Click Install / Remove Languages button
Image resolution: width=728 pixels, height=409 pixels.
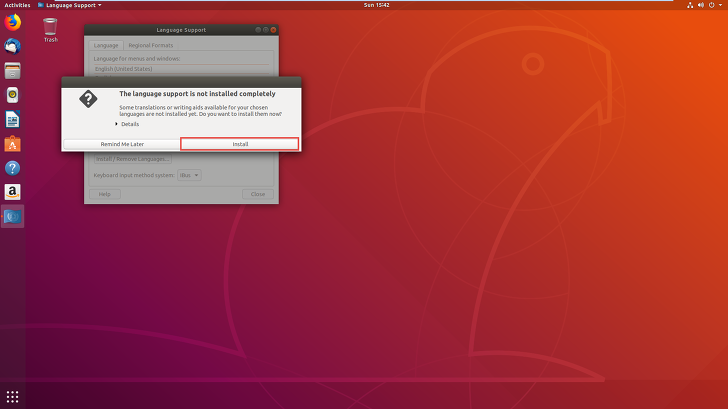click(132, 159)
